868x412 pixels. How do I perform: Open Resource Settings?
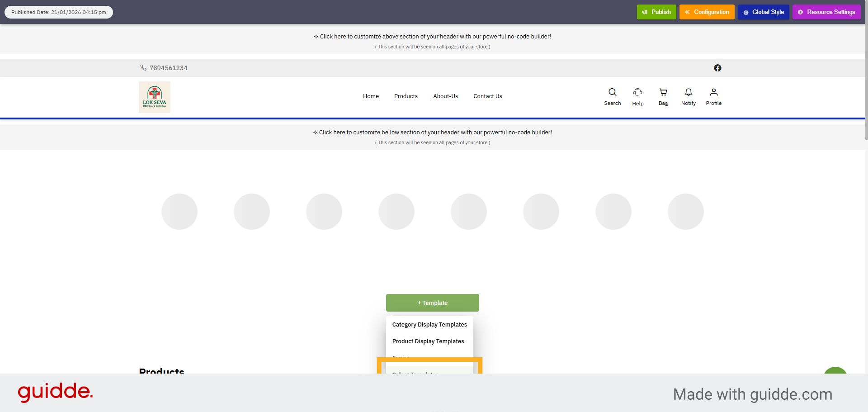(x=826, y=12)
